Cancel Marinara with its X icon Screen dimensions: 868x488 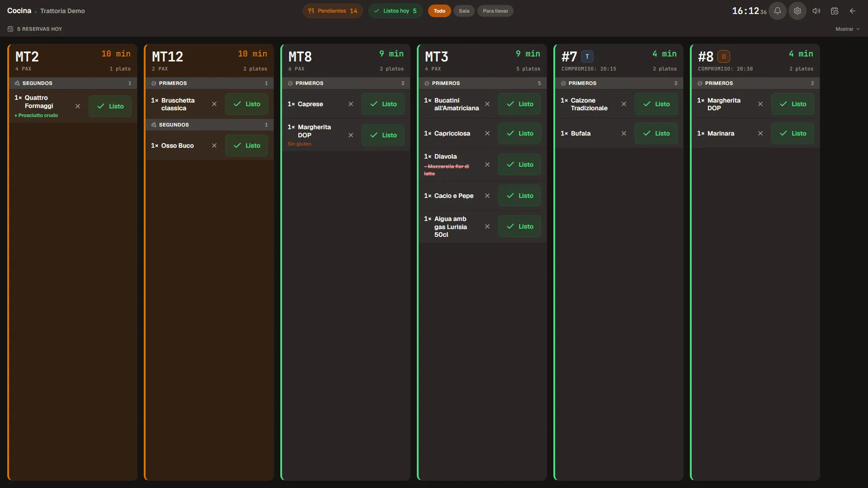coord(760,133)
